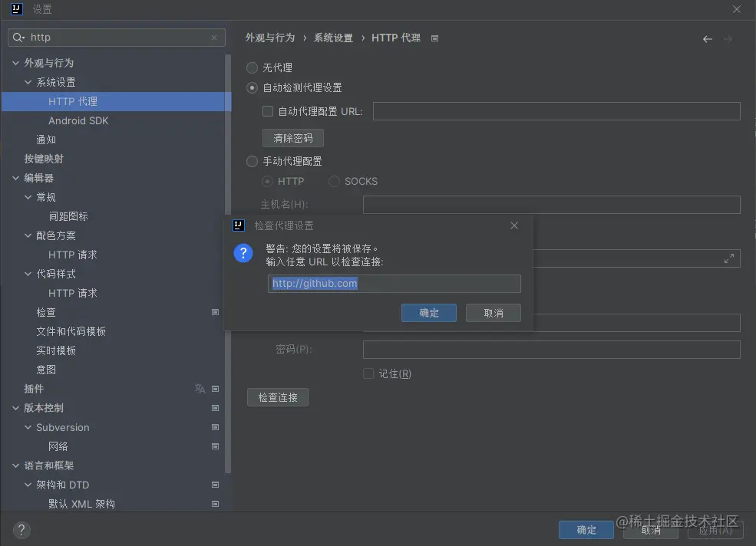The width and height of the screenshot is (756, 546).
Task: Collapse the 配色方案 tree node
Action: [x=28, y=235]
